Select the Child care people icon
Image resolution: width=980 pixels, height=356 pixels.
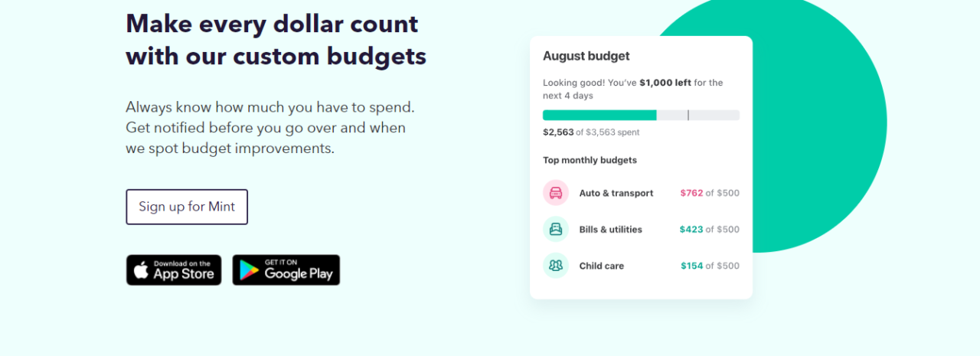pos(556,266)
